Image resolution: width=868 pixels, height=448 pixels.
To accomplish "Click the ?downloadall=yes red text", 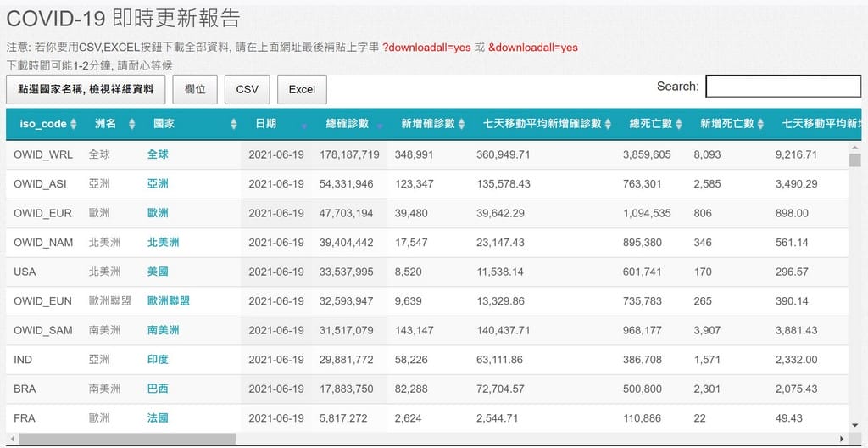I will (x=427, y=48).
